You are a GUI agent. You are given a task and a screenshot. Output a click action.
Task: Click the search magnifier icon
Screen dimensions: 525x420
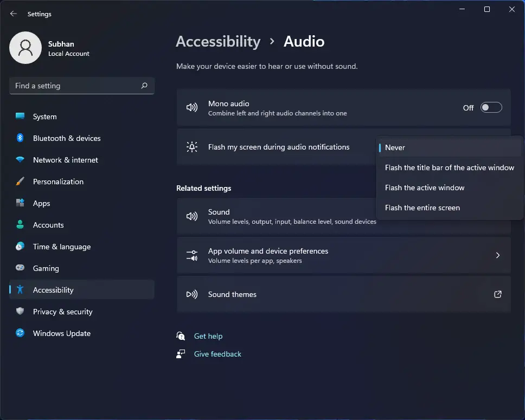144,86
